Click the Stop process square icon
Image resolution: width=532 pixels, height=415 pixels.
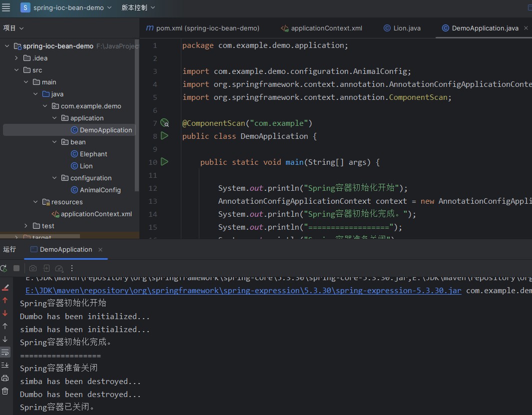click(16, 268)
